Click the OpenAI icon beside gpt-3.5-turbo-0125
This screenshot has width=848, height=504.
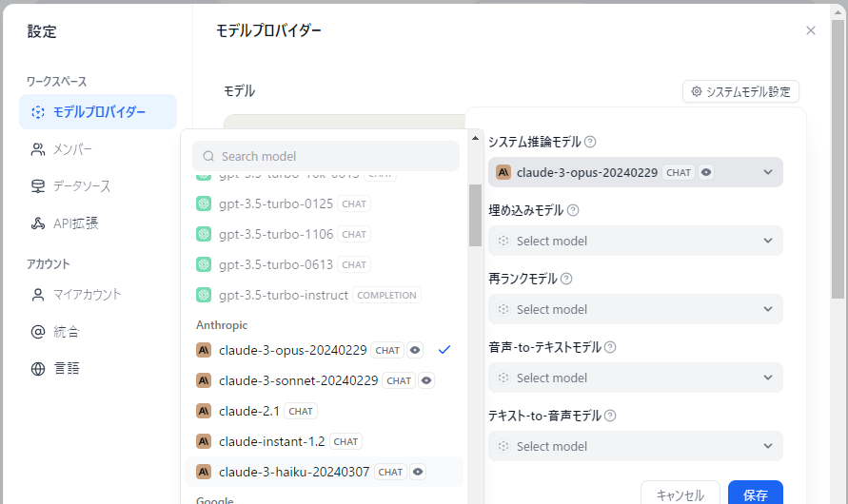tap(204, 204)
